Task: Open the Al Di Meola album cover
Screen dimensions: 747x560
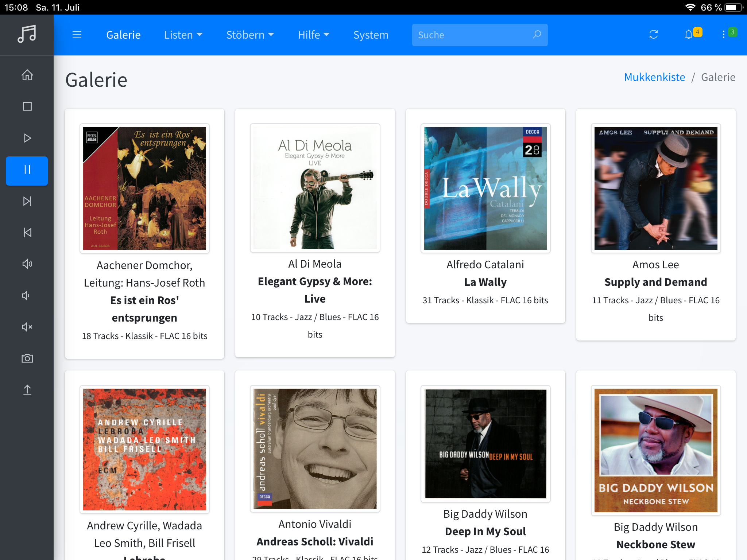Action: (x=315, y=188)
